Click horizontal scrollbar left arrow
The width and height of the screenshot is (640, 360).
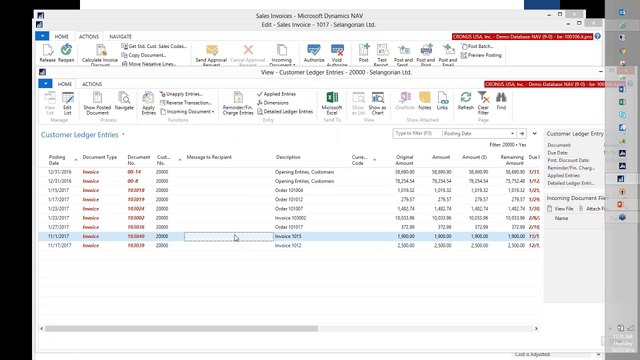(x=42, y=329)
